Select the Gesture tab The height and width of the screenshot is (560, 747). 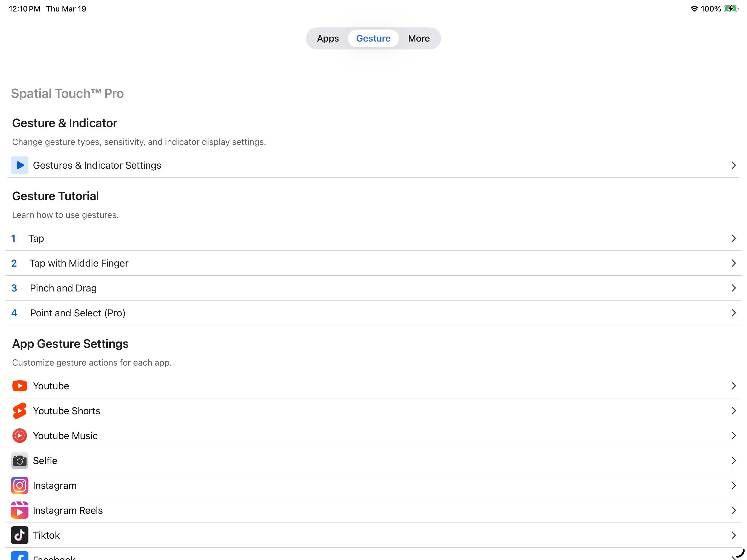pyautogui.click(x=373, y=39)
